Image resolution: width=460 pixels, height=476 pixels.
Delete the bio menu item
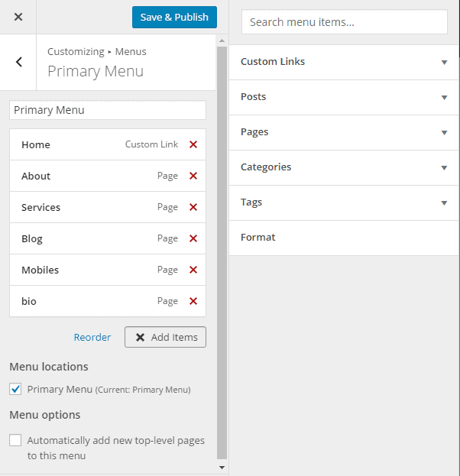point(193,301)
